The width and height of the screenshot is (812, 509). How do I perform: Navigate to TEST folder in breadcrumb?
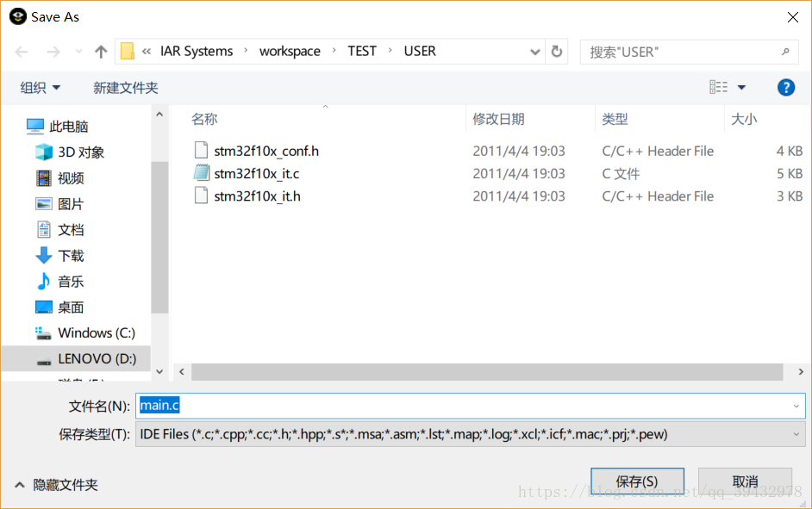pyautogui.click(x=362, y=51)
